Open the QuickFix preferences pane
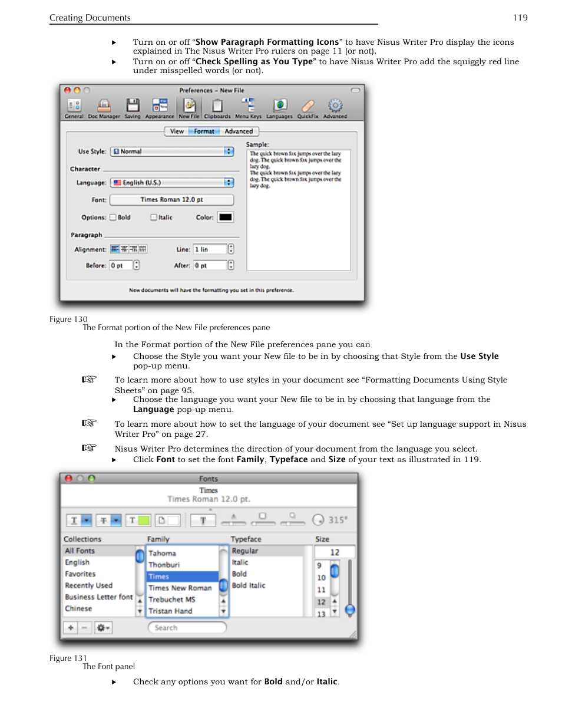 [308, 108]
